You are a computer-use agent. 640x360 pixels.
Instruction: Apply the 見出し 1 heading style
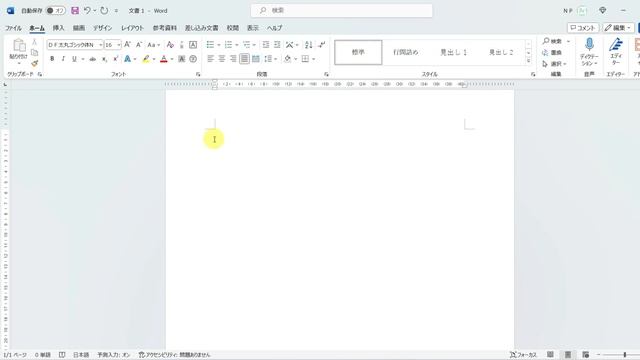(453, 52)
